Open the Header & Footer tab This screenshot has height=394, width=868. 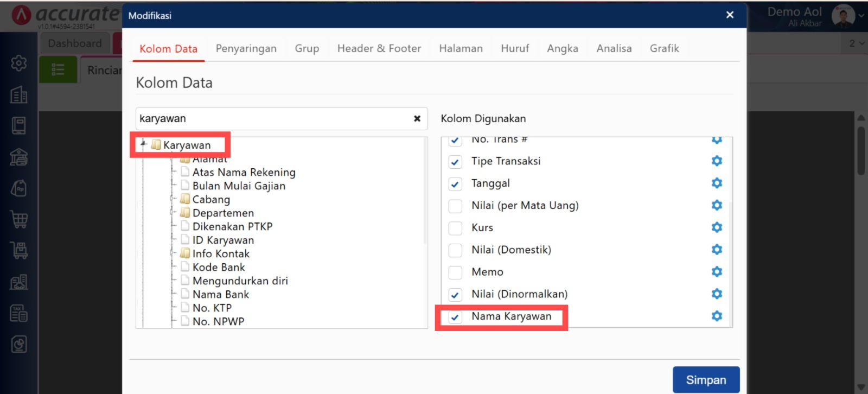(x=379, y=48)
